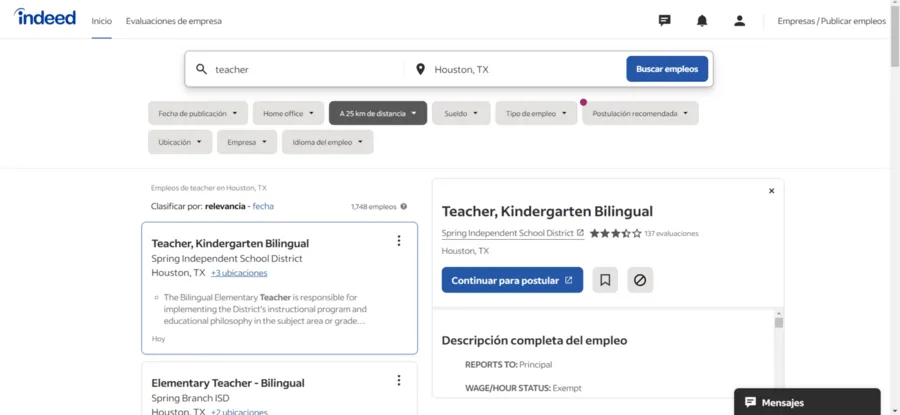Open the A 25 km de distancia filter
900x415 pixels.
point(378,114)
